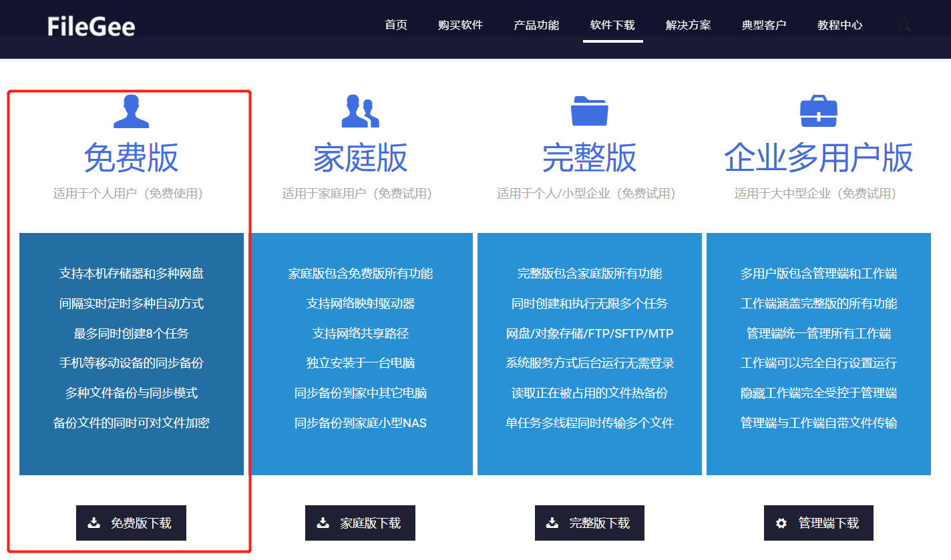Viewport: 951px width, 560px height.
Task: Click the text 最多同时创建8个任务
Action: click(x=132, y=334)
